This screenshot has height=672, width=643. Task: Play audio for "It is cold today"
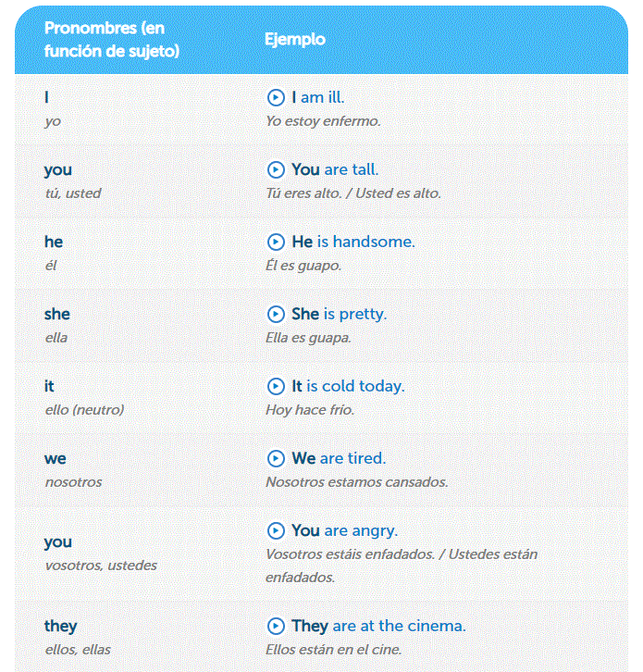[275, 386]
